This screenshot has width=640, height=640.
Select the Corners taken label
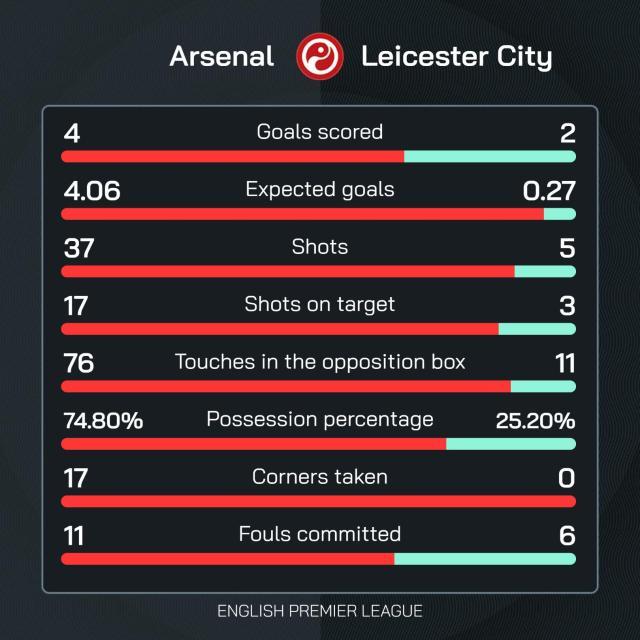320,477
